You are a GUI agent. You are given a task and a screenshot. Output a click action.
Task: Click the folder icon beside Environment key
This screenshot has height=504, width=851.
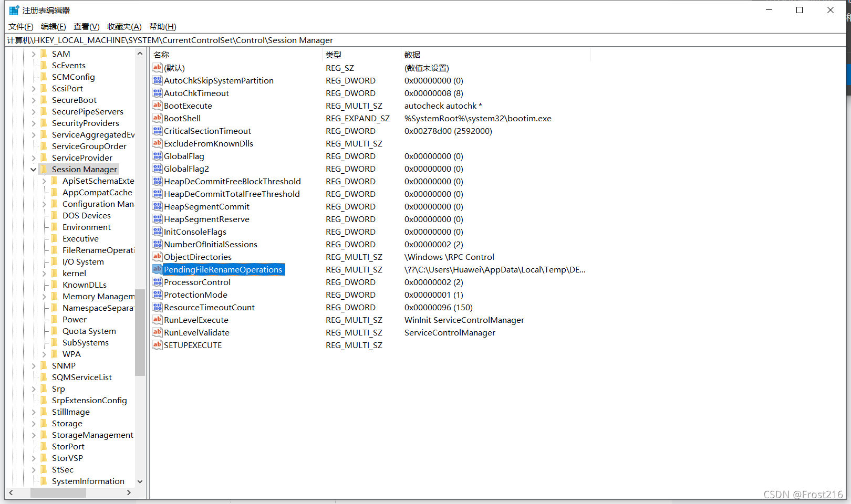click(55, 227)
